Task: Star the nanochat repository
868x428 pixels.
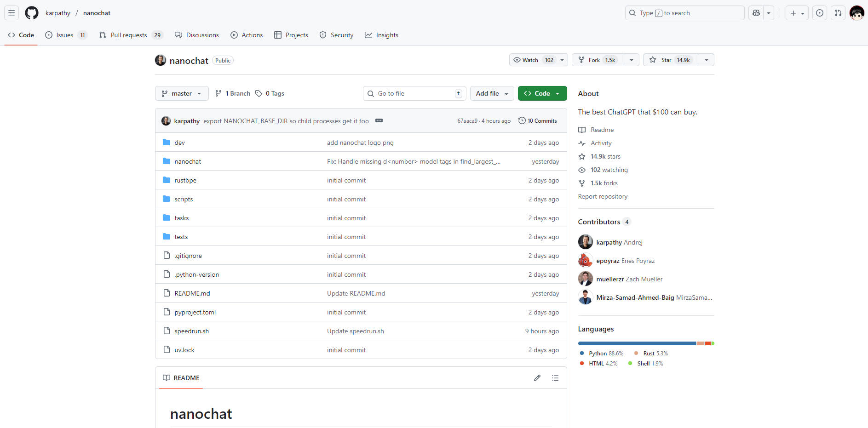Action: [671, 60]
